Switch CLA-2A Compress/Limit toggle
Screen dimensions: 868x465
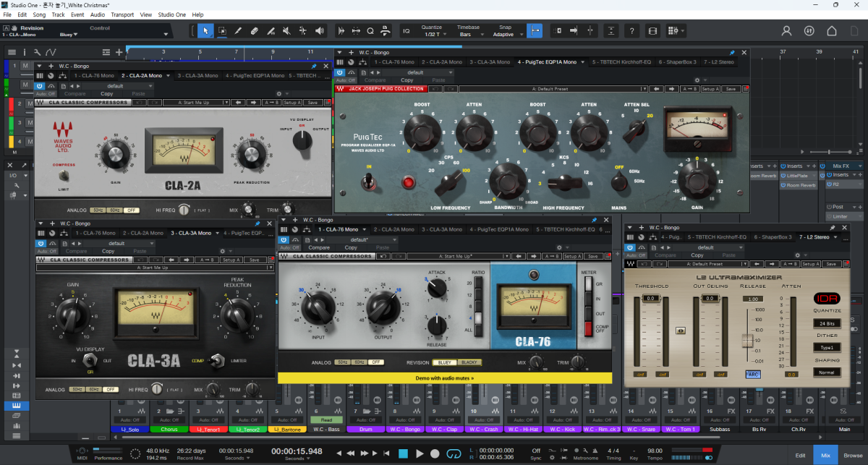coord(64,175)
